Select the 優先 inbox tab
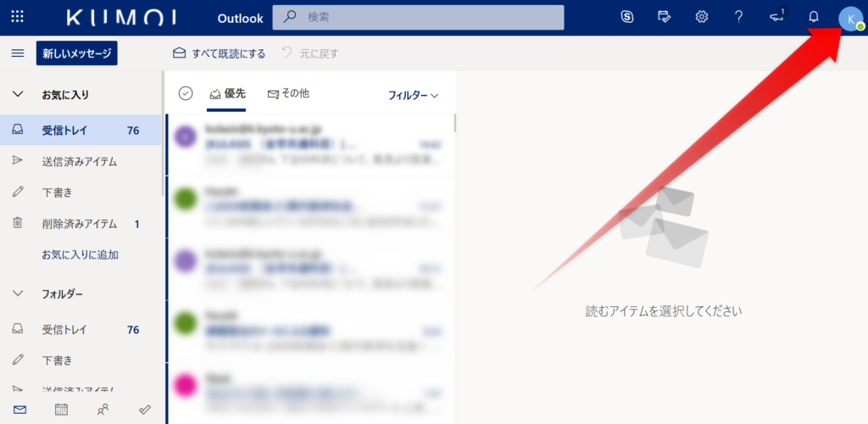This screenshot has height=424, width=868. tap(227, 94)
